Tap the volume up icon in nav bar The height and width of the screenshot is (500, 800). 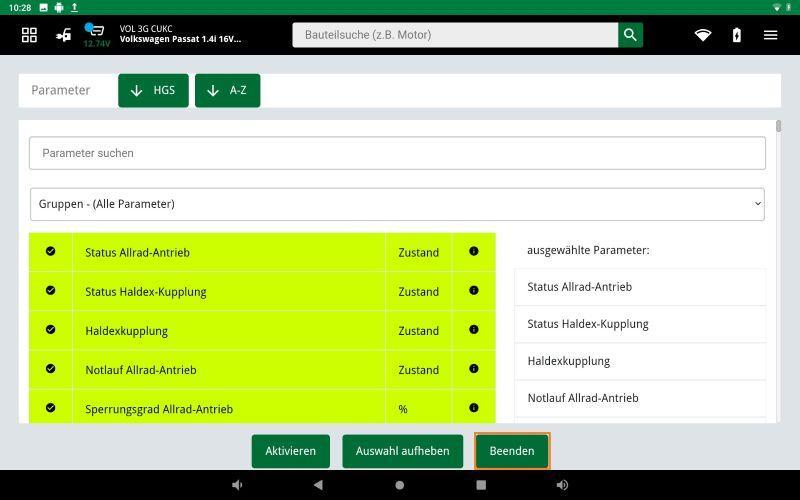(562, 485)
